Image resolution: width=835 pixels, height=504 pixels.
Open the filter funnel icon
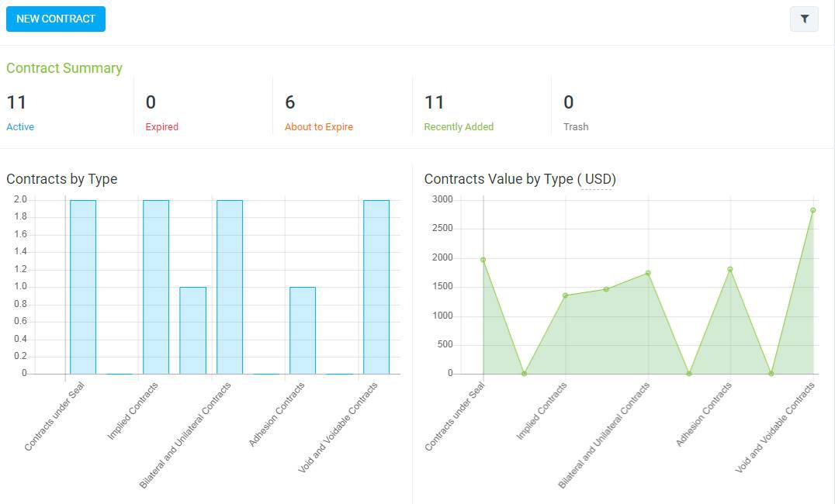(804, 19)
